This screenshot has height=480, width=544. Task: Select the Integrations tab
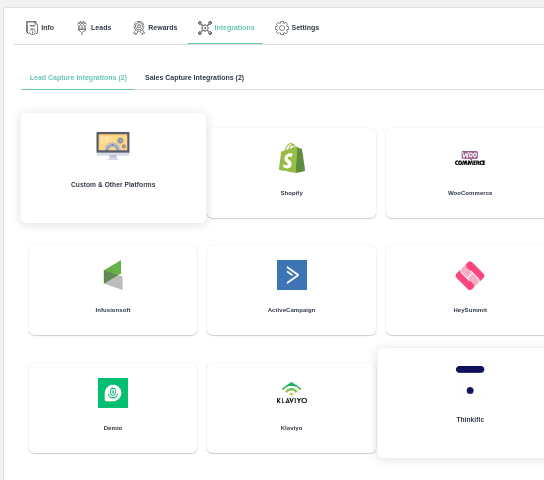[226, 28]
